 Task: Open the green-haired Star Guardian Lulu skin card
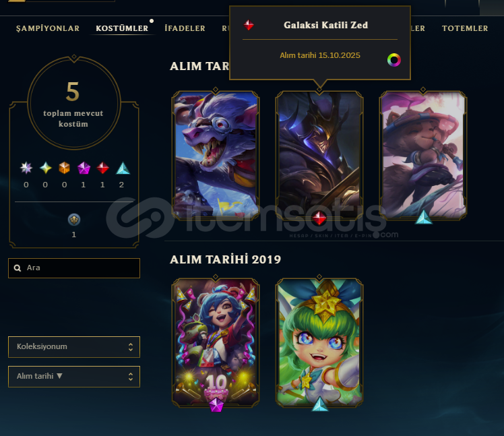point(319,343)
